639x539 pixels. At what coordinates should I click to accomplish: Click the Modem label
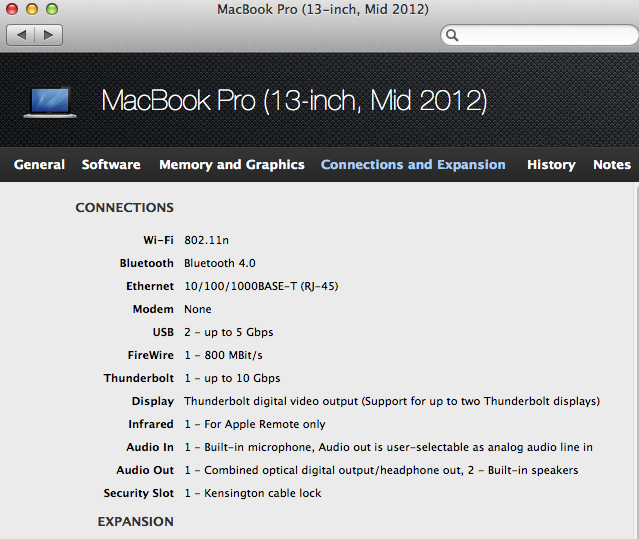(x=153, y=309)
